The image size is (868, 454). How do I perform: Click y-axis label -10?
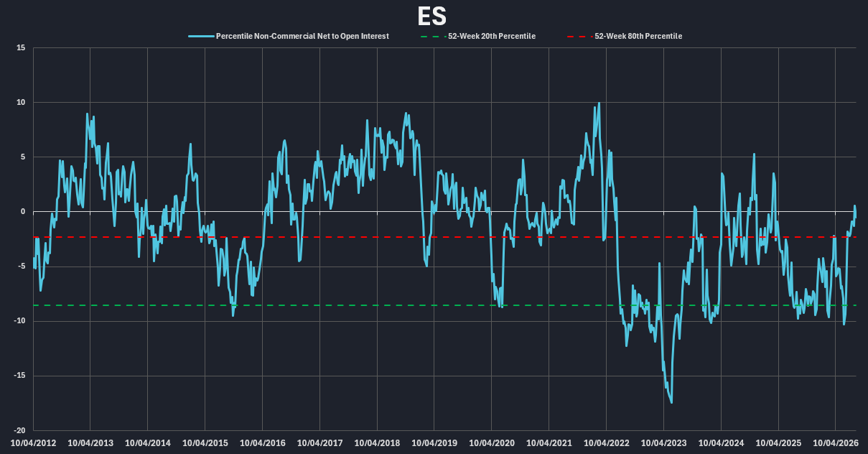click(19, 320)
